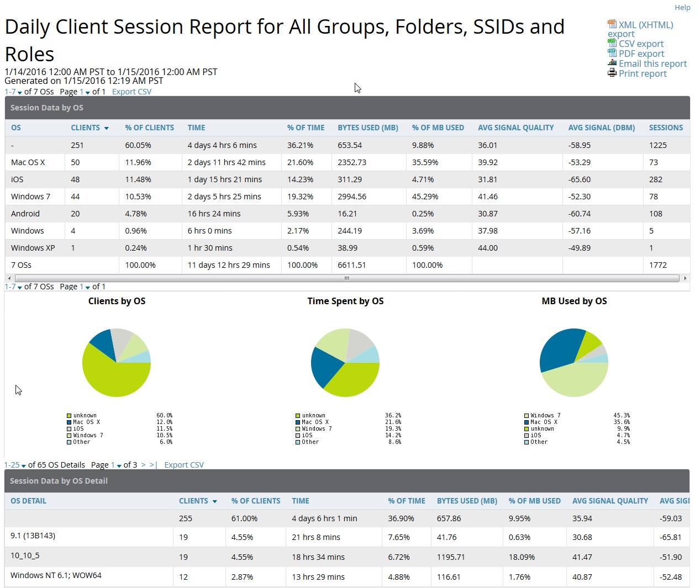Choose Email this report

coord(652,63)
